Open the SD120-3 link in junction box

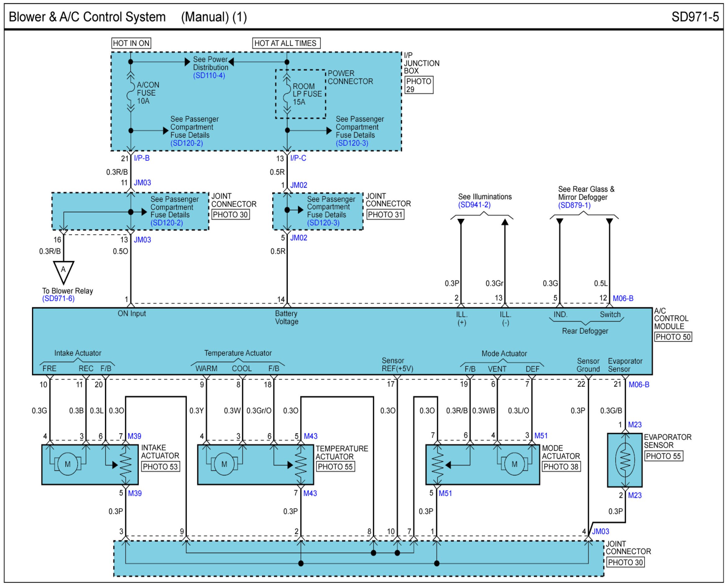point(352,143)
